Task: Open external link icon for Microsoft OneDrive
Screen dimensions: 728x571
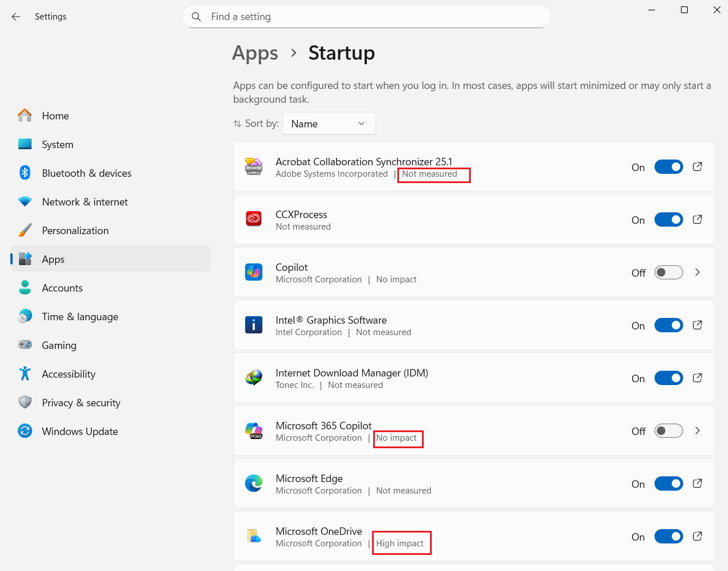Action: click(x=698, y=537)
